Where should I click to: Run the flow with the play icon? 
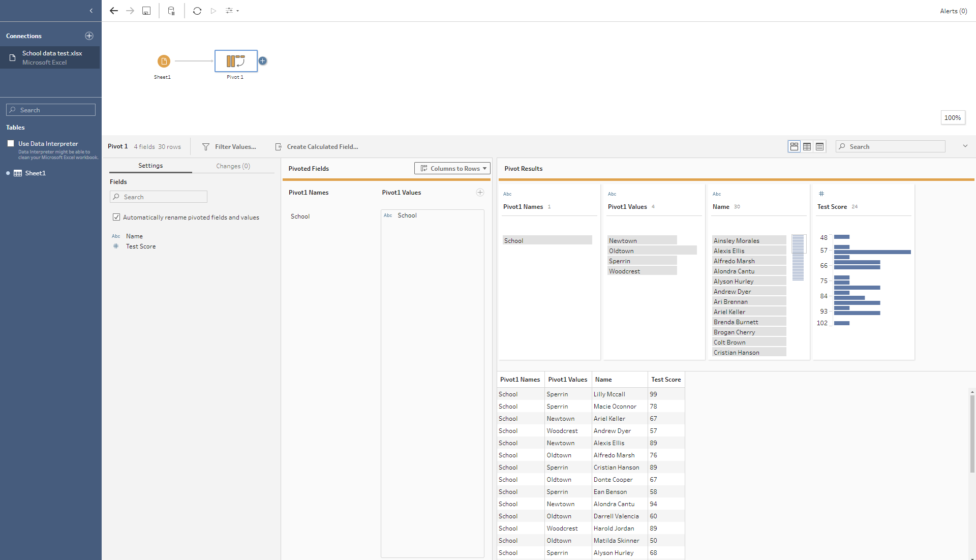coord(213,11)
